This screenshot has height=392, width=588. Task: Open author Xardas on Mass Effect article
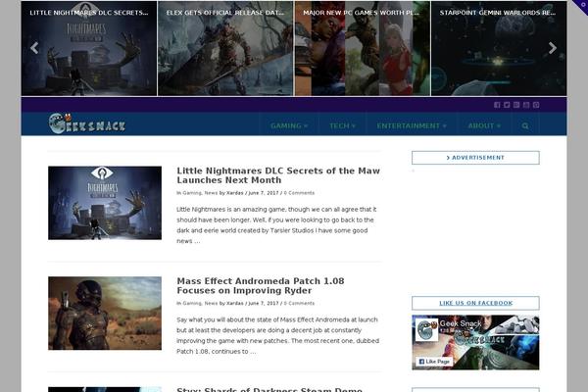point(235,304)
